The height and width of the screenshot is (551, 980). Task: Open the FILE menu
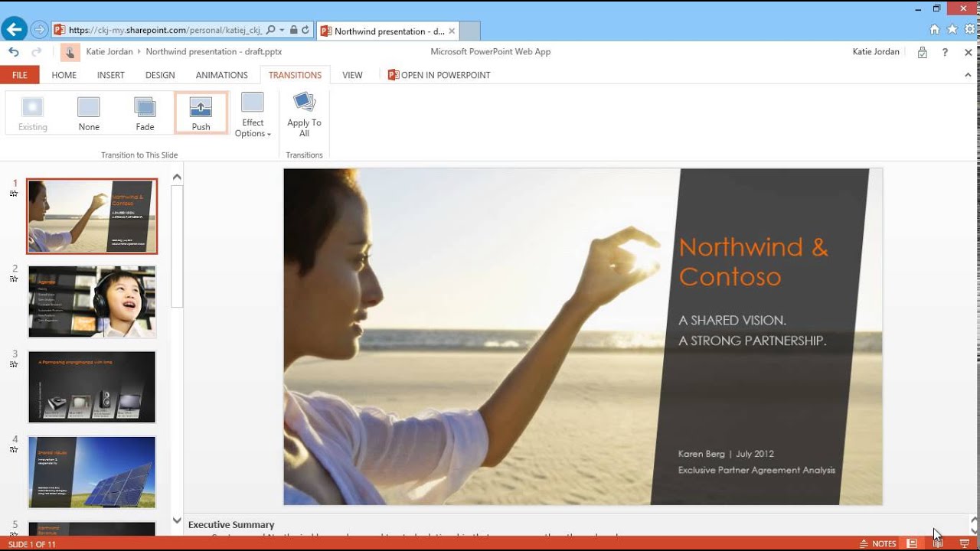pyautogui.click(x=20, y=75)
